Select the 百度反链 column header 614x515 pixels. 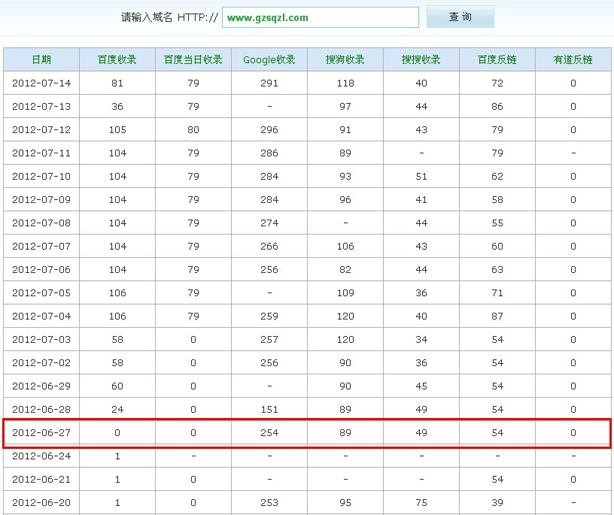pos(497,60)
